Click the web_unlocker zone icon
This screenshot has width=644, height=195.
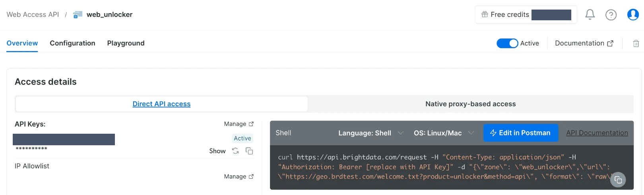(78, 15)
